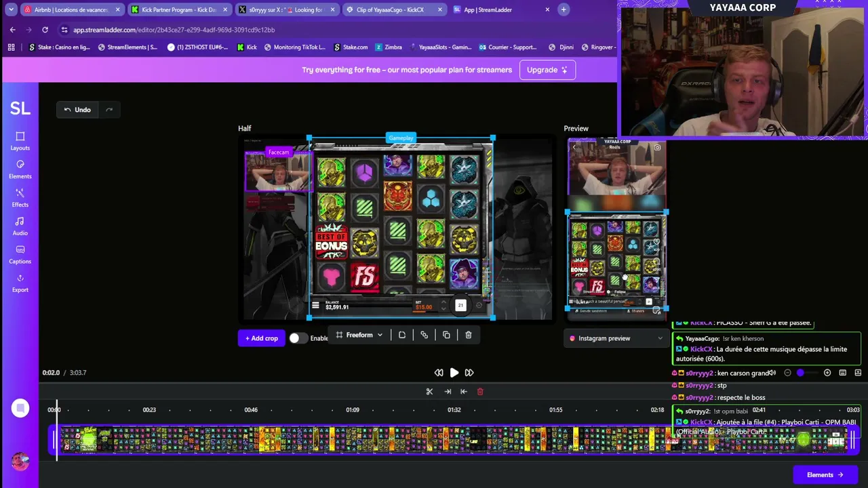
Task: Zoom in the timeline with plus icon
Action: 827,373
